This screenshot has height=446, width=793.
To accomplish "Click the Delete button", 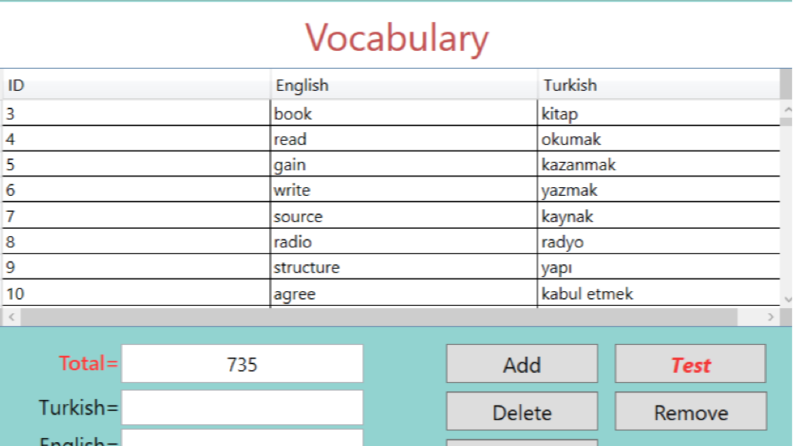I will (522, 411).
